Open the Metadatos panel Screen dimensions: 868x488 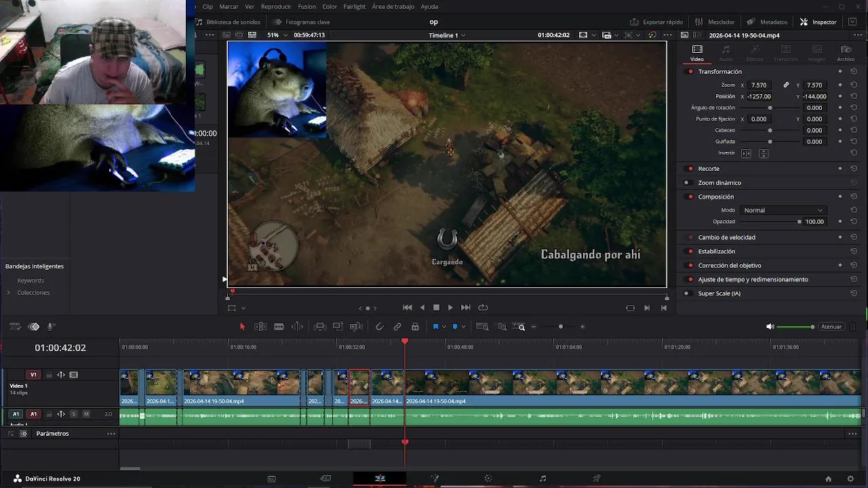[x=767, y=22]
